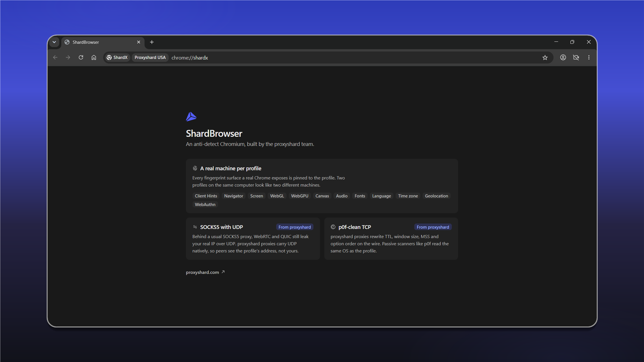Open the home page icon
Viewport: 644px width, 362px height.
click(94, 58)
